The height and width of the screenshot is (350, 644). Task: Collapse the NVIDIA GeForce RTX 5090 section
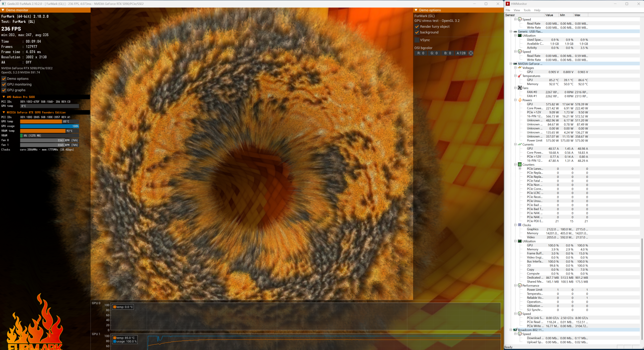4,112
